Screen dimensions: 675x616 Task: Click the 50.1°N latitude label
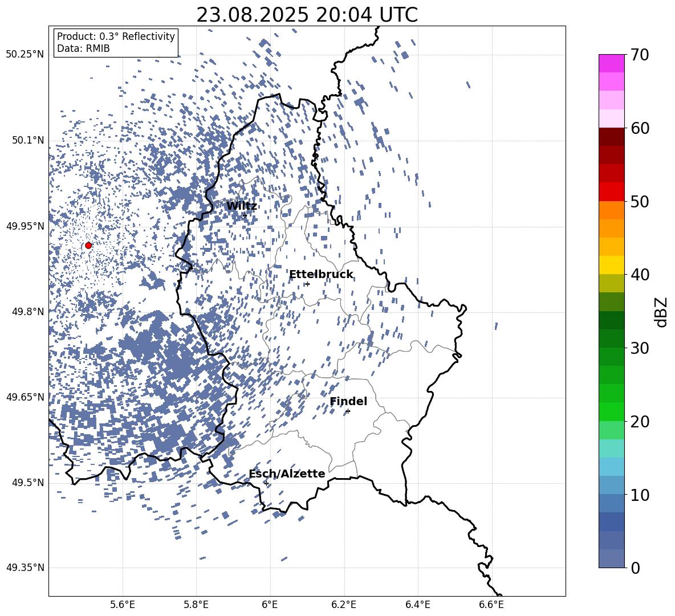tap(27, 140)
